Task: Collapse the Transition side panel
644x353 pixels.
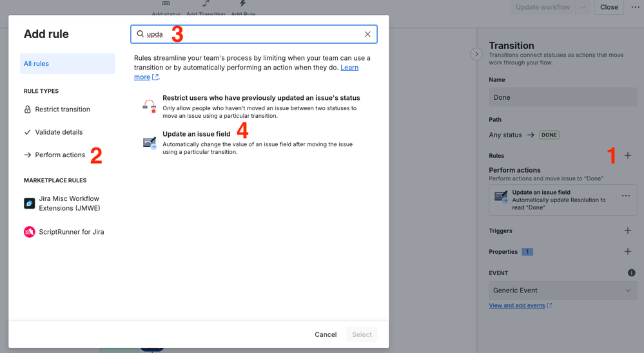Action: (x=476, y=54)
